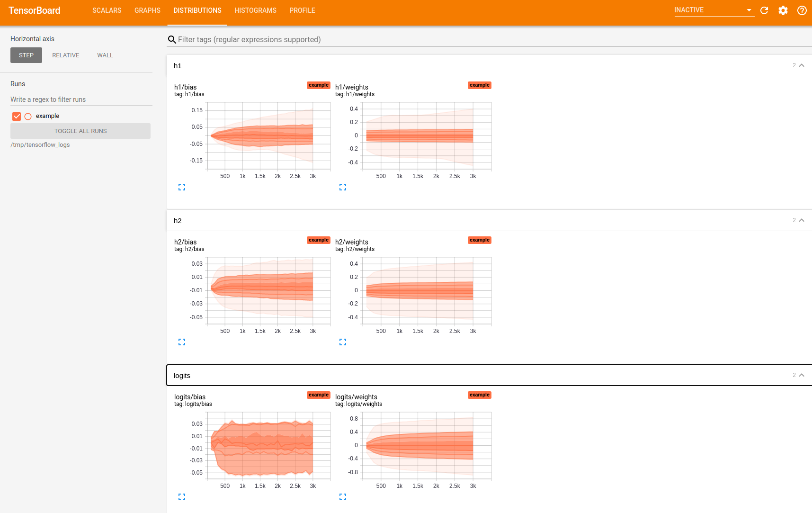Screen dimensions: 812x513
Task: Open the settings gear icon
Action: [783, 10]
